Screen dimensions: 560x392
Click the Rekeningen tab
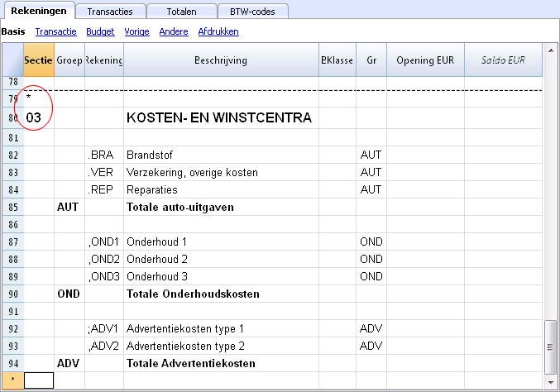click(38, 11)
